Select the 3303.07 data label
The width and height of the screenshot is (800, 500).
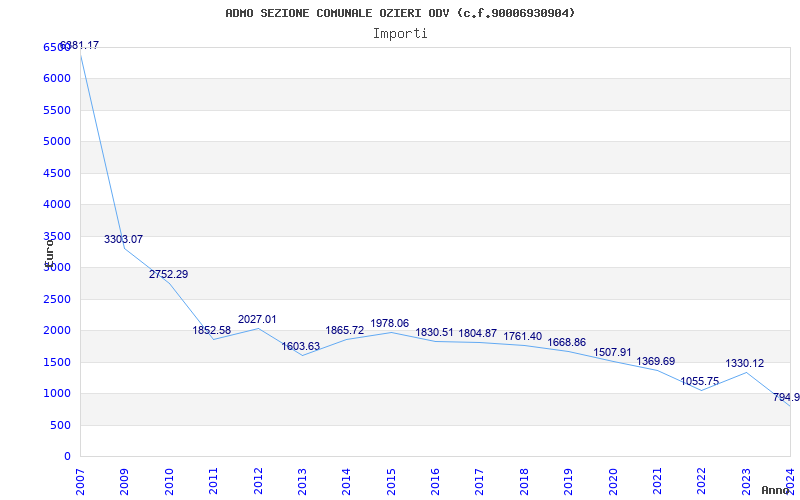123,239
